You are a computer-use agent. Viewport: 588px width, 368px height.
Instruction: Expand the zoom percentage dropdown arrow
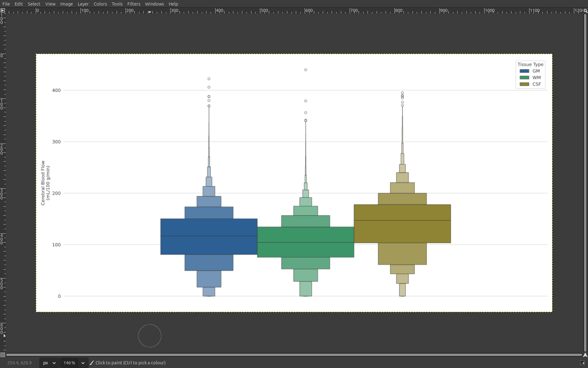click(83, 363)
